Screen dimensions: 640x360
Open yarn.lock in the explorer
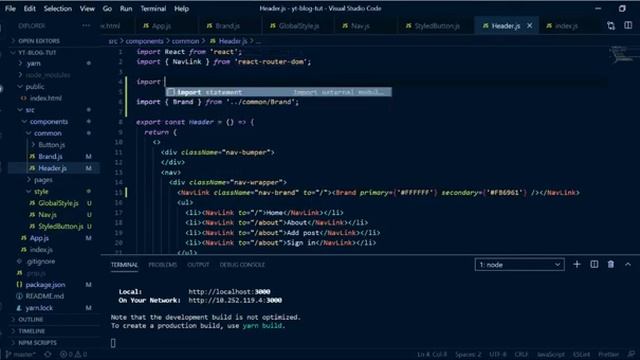(x=39, y=308)
